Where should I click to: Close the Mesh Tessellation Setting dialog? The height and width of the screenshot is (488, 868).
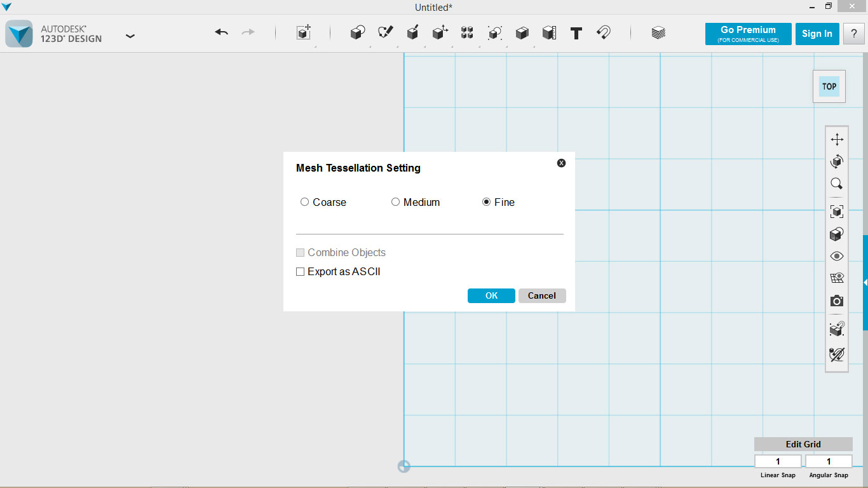pos(561,163)
